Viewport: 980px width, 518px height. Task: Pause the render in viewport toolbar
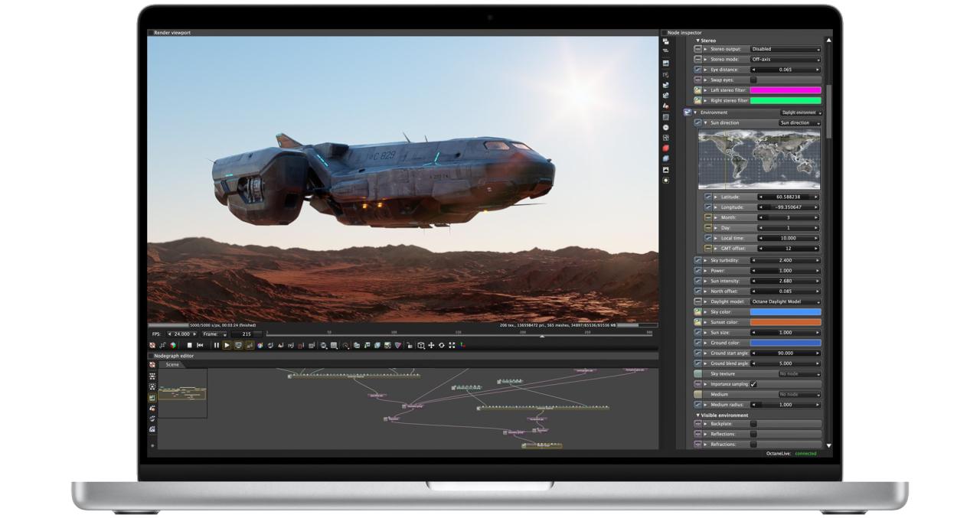tap(217, 345)
